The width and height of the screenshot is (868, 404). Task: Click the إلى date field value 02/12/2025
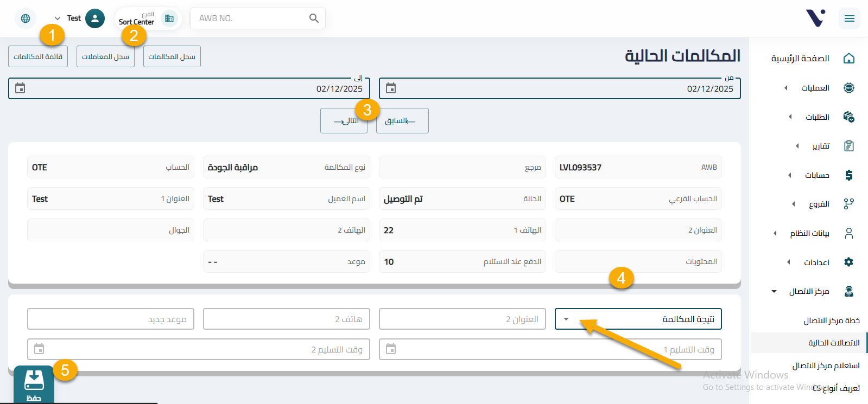click(x=339, y=89)
